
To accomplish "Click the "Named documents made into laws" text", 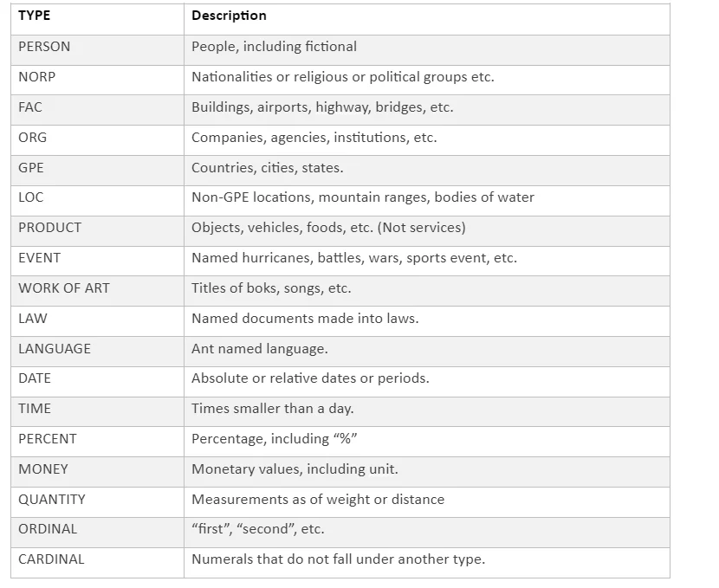I will point(305,319).
